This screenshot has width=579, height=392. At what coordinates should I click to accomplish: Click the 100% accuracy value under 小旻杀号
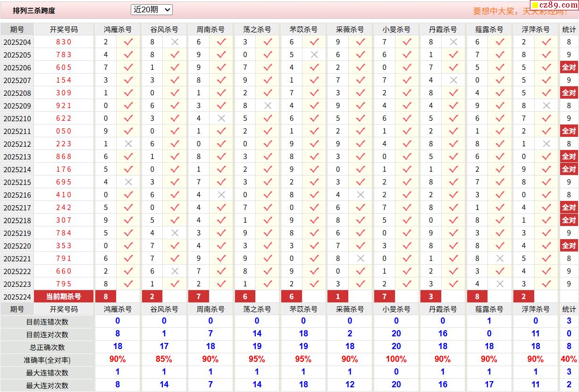click(x=396, y=359)
